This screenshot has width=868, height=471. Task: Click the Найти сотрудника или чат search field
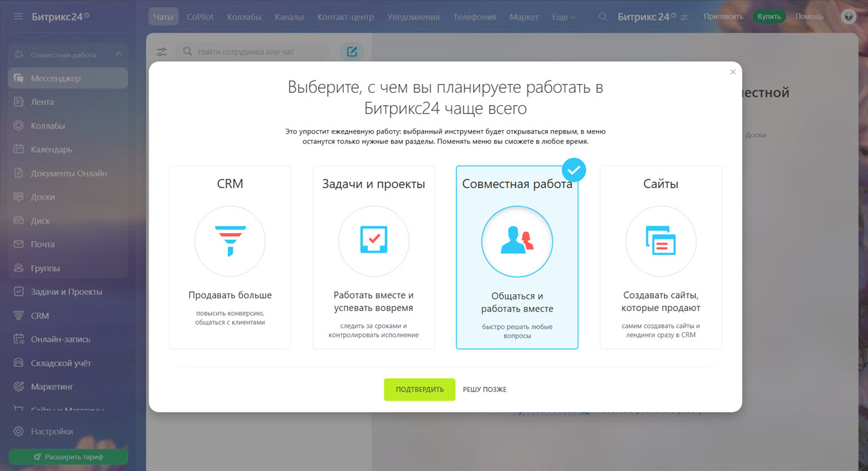[252, 52]
